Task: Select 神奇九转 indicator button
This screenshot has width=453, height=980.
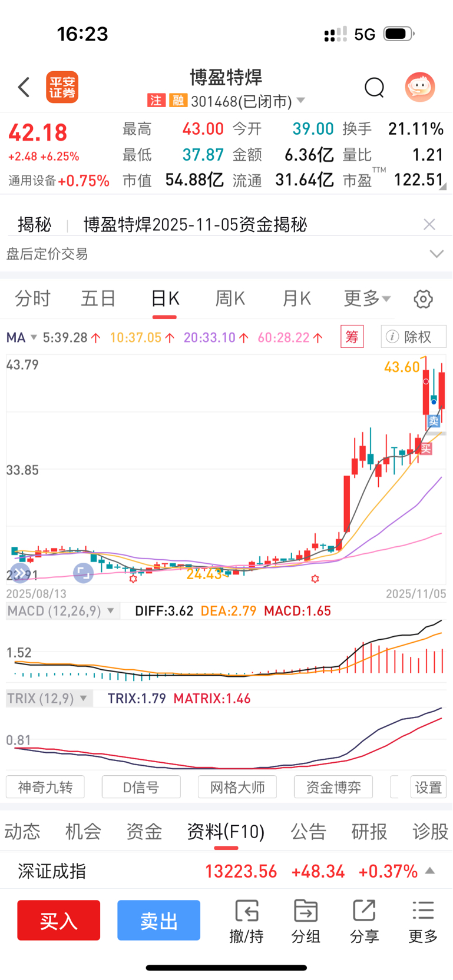Action: [x=45, y=787]
